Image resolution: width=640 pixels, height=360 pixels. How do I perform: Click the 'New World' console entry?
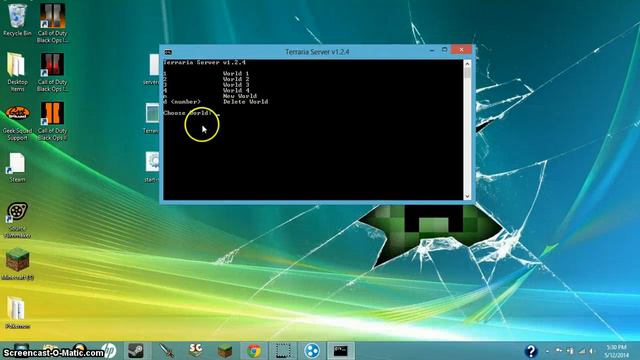pos(240,96)
